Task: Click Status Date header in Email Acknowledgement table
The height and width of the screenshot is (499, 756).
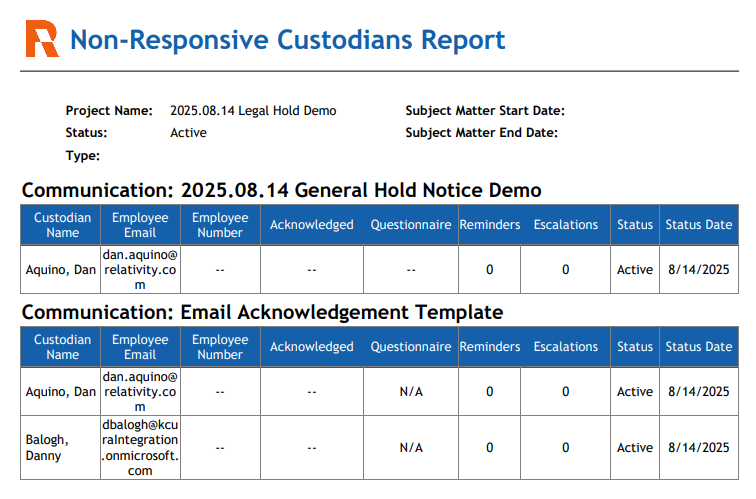Action: click(x=699, y=347)
